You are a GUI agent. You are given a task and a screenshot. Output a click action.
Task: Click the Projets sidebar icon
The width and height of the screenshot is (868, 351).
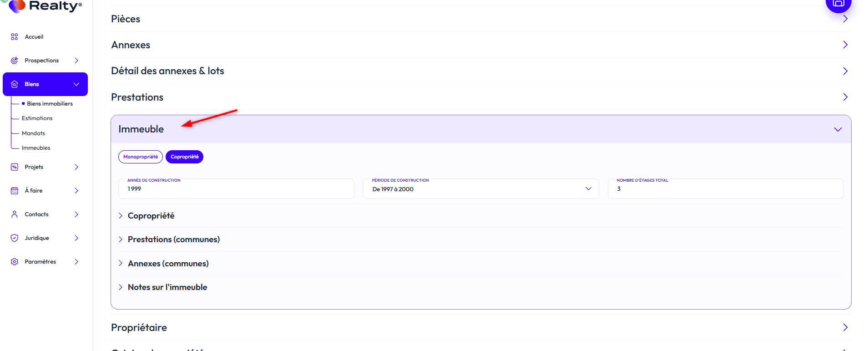(x=15, y=167)
